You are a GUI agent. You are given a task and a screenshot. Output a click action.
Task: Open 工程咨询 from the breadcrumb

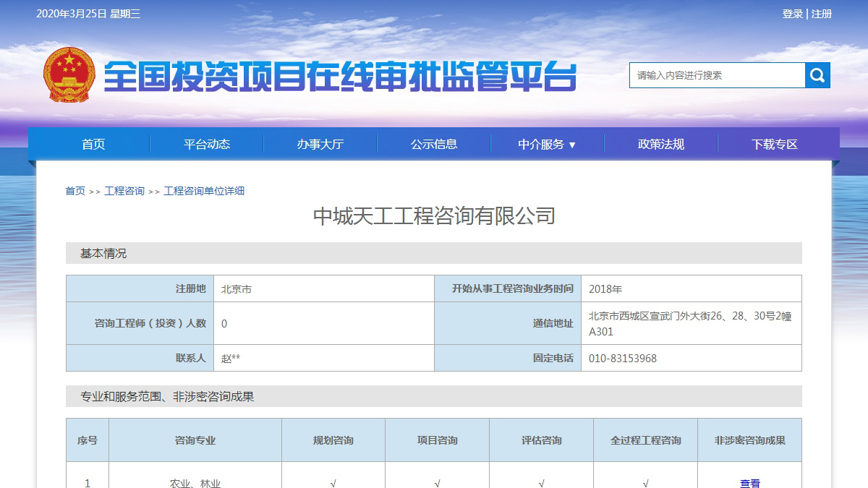124,190
